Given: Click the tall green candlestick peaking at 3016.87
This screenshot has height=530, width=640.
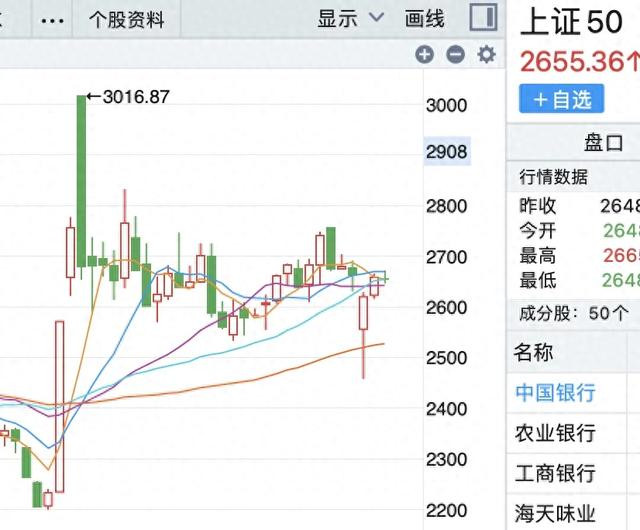Looking at the screenshot, I should (x=81, y=181).
